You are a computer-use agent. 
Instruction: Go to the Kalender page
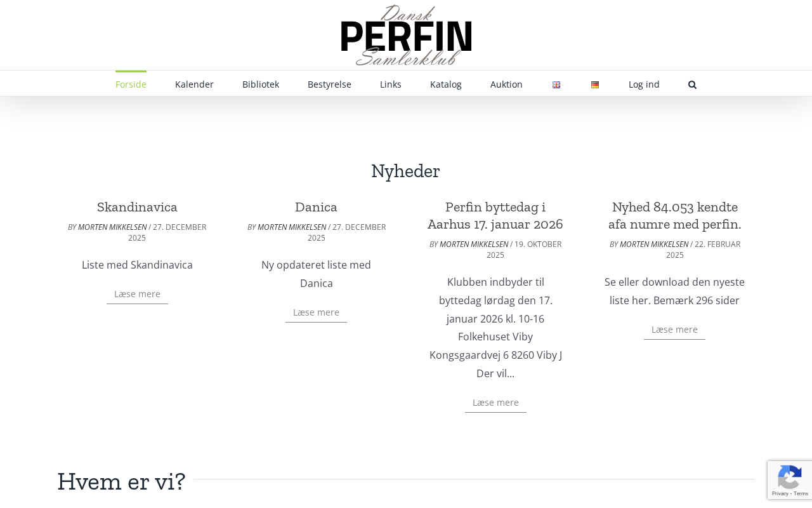click(x=194, y=84)
